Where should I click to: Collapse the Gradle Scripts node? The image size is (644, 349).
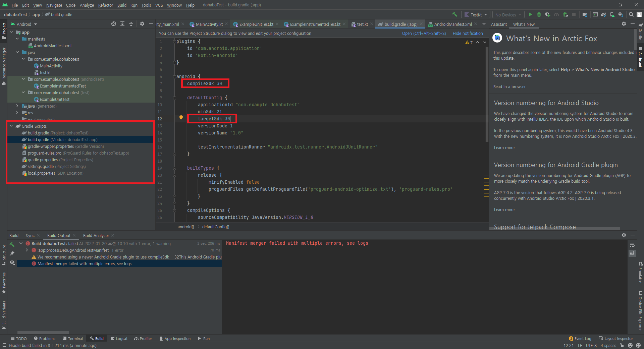(x=11, y=126)
